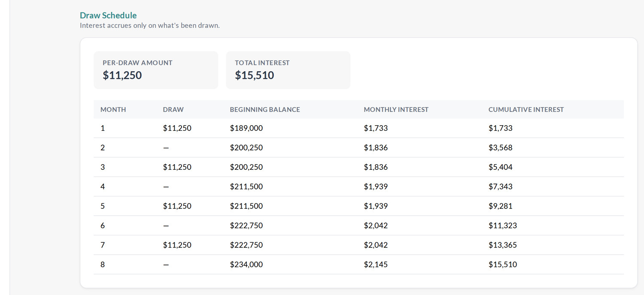Viewport: 644px width, 295px height.
Task: Select the $189,000 beginning balance
Action: click(246, 128)
